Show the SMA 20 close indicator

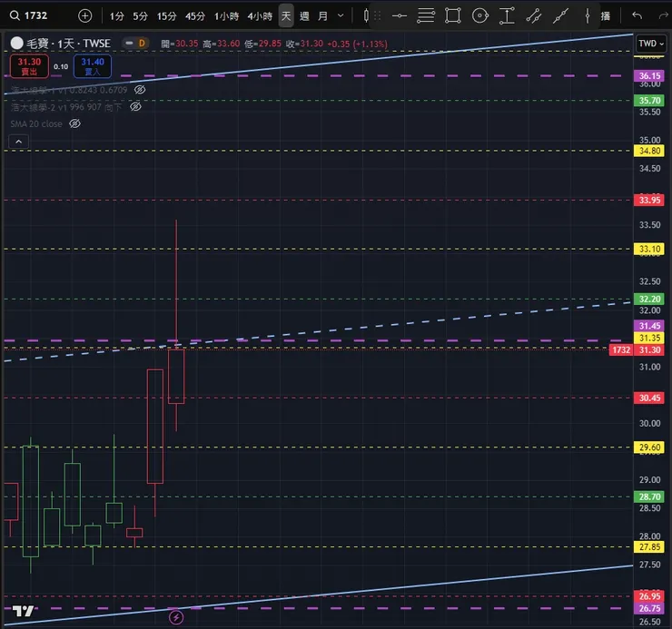point(74,123)
